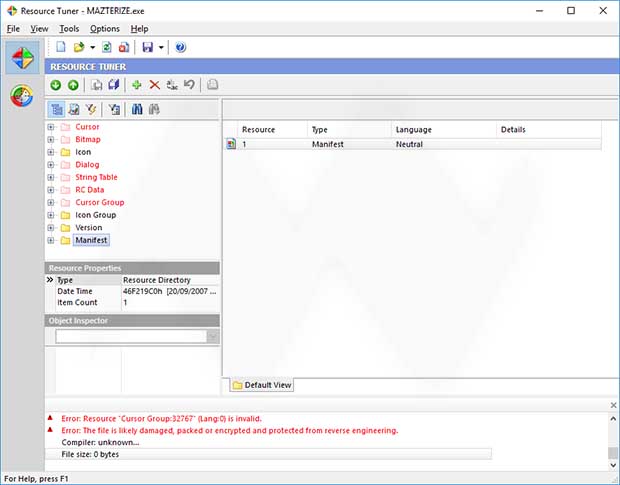This screenshot has width=620, height=485.
Task: Open the Tools menu
Action: coord(69,29)
